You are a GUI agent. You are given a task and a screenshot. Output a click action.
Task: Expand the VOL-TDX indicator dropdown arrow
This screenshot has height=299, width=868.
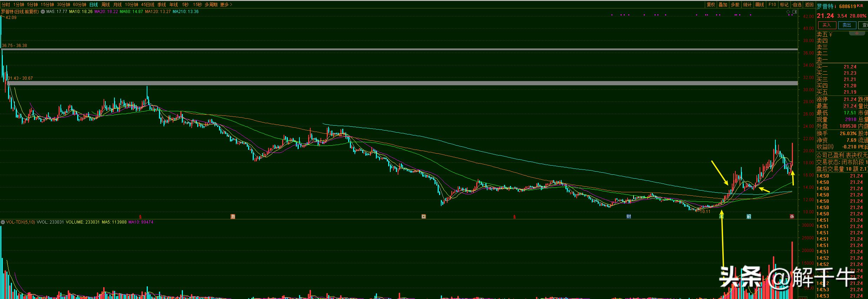point(3,222)
